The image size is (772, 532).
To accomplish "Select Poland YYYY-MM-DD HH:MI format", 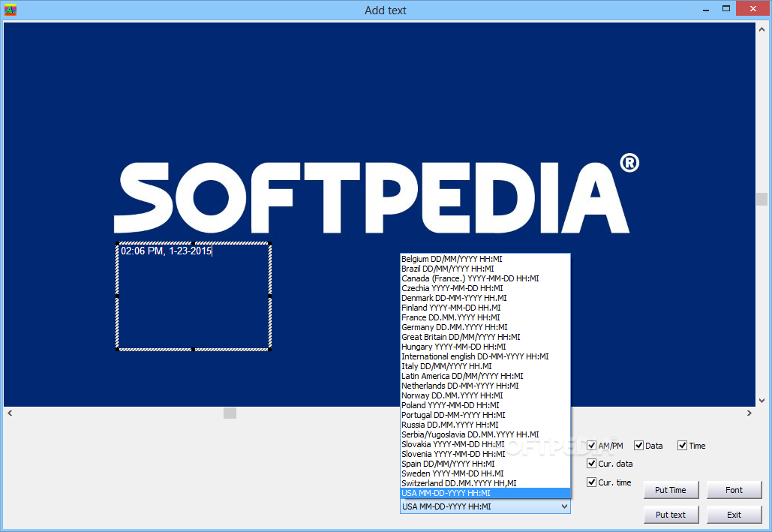I will pos(485,405).
